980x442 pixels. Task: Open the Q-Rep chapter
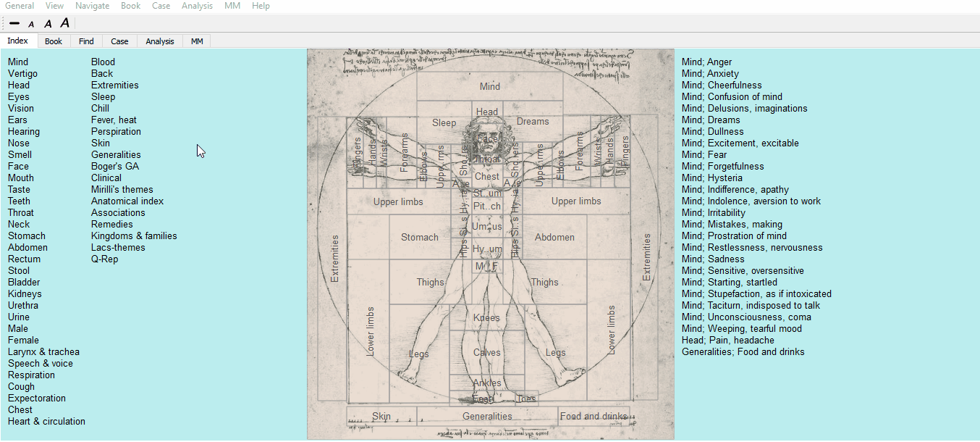[104, 259]
